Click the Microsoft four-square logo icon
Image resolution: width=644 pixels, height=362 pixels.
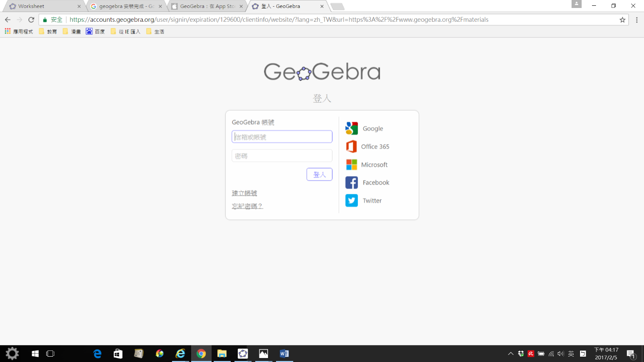[352, 165]
